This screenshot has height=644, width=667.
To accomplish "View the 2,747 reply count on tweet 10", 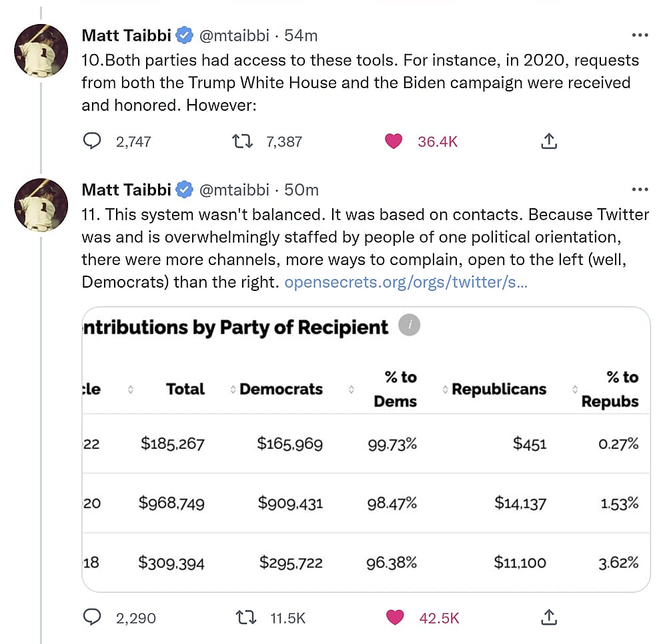I will [x=133, y=141].
